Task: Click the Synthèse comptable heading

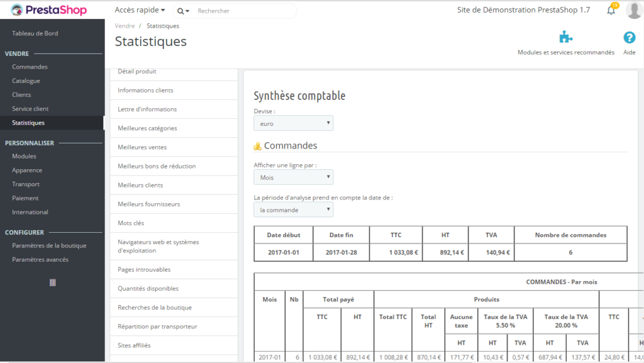Action: click(299, 96)
